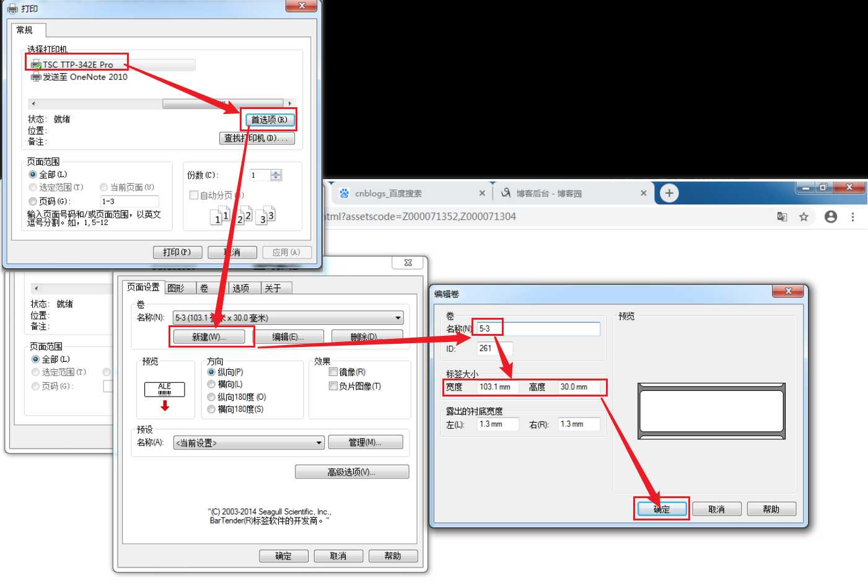Screen dimensions: 868x588
Task: Select 横向(L) orientation
Action: pos(211,385)
